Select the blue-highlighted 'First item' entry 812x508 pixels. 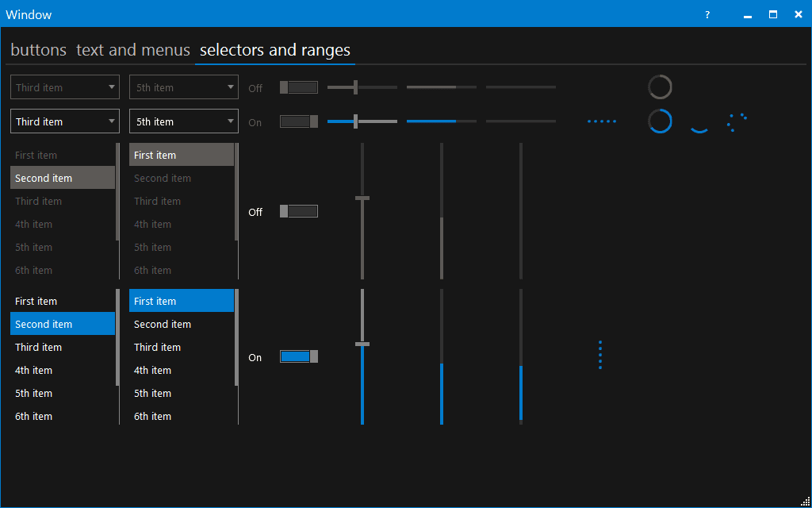click(181, 300)
